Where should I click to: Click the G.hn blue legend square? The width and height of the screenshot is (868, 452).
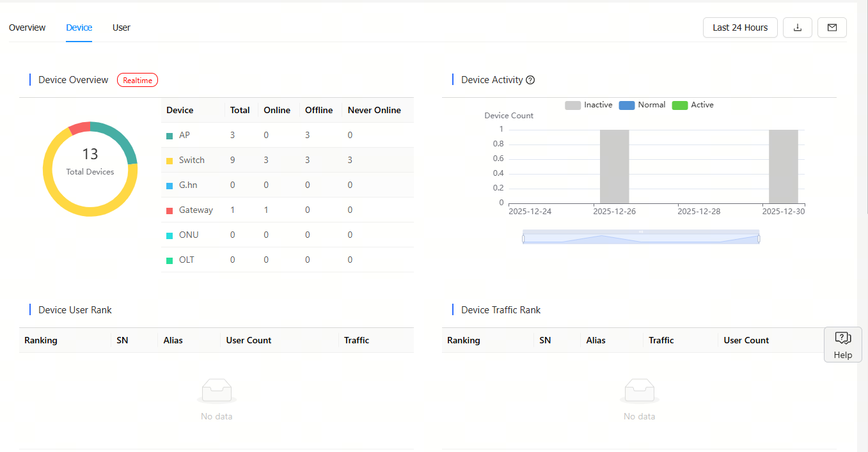coord(170,185)
